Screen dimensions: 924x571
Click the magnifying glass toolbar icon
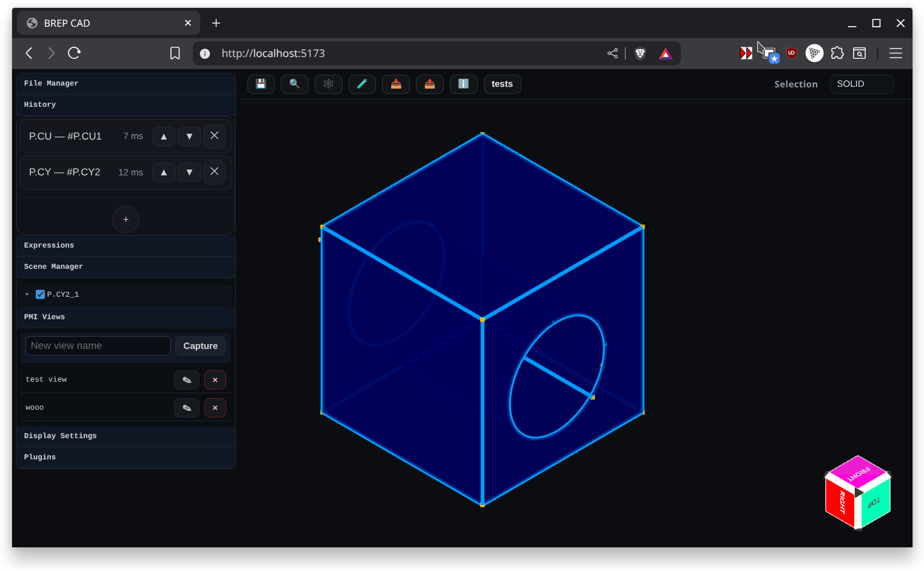(x=295, y=84)
